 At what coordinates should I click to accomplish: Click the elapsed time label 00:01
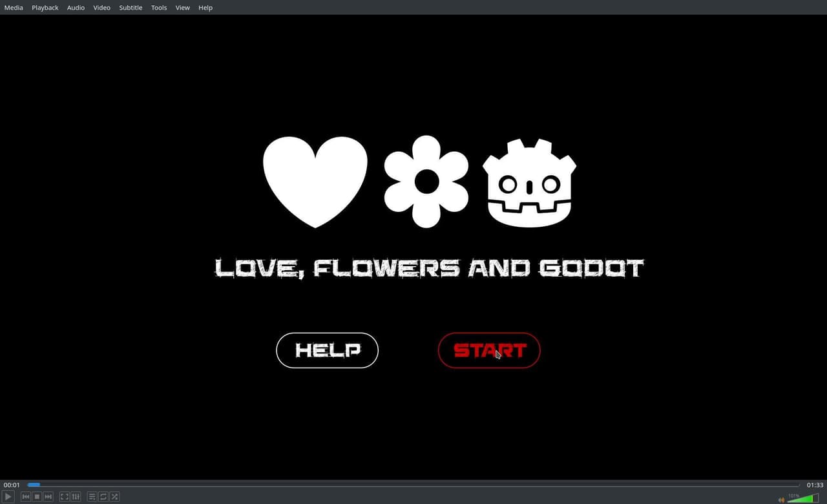coord(12,485)
